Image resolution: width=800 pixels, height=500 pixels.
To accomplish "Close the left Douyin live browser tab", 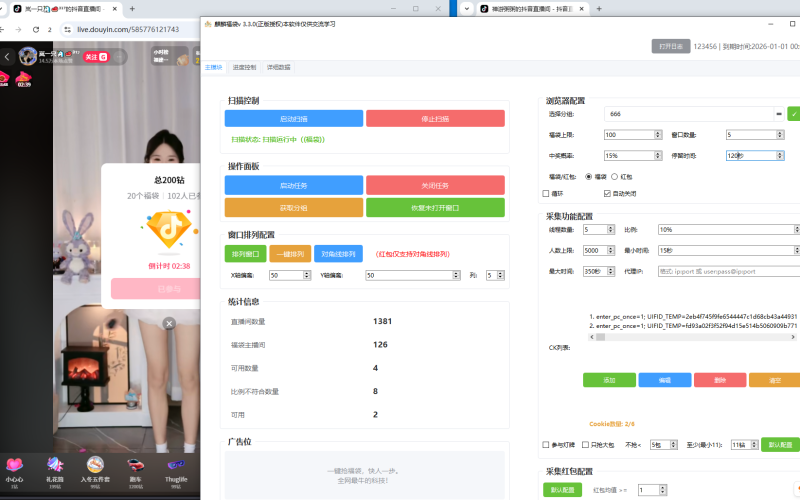I will [x=114, y=9].
